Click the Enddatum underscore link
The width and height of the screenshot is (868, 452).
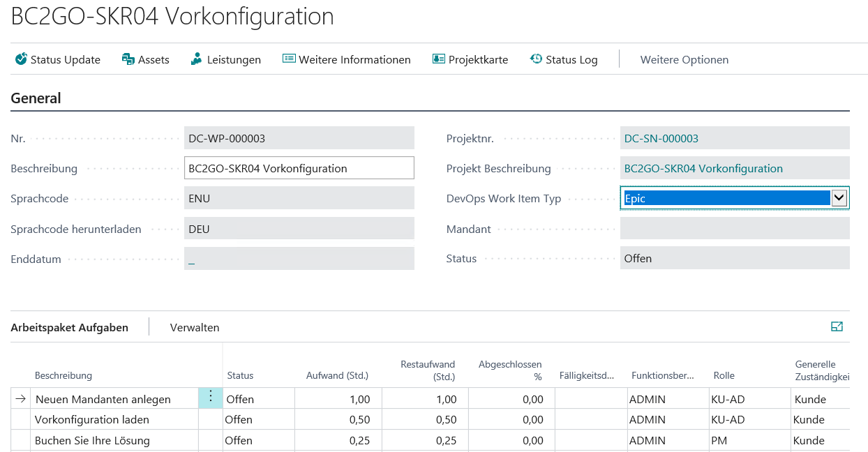click(x=192, y=259)
